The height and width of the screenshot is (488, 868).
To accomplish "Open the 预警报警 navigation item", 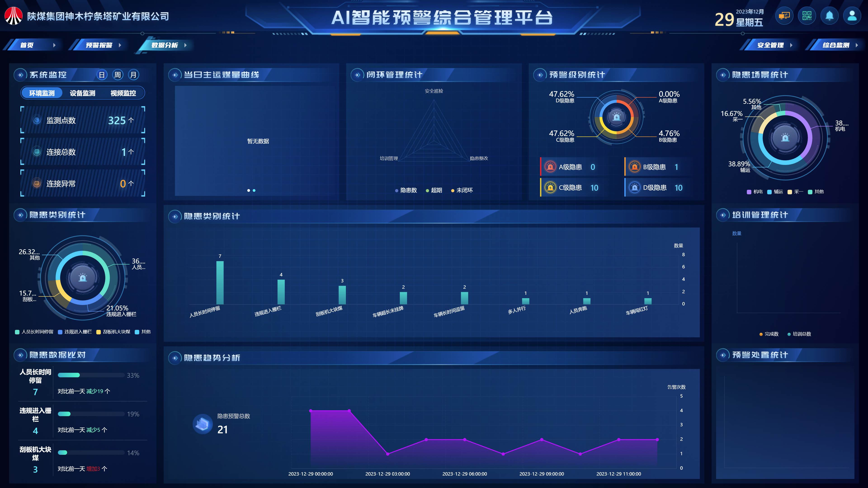I will click(x=99, y=45).
